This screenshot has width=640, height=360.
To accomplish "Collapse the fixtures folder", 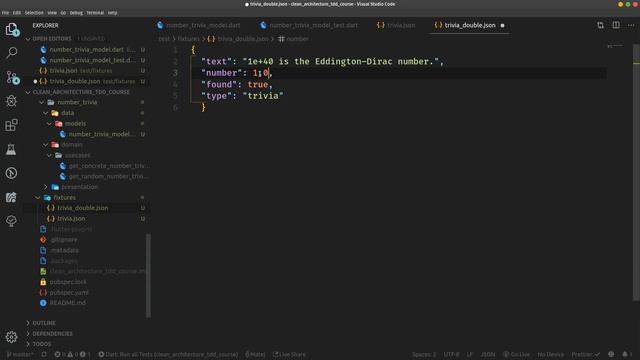I will 38,198.
